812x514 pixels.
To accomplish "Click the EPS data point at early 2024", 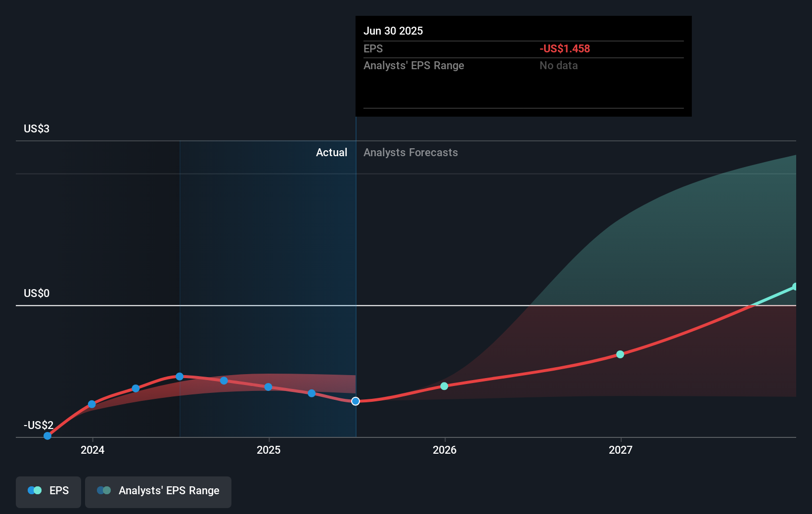I will click(92, 404).
